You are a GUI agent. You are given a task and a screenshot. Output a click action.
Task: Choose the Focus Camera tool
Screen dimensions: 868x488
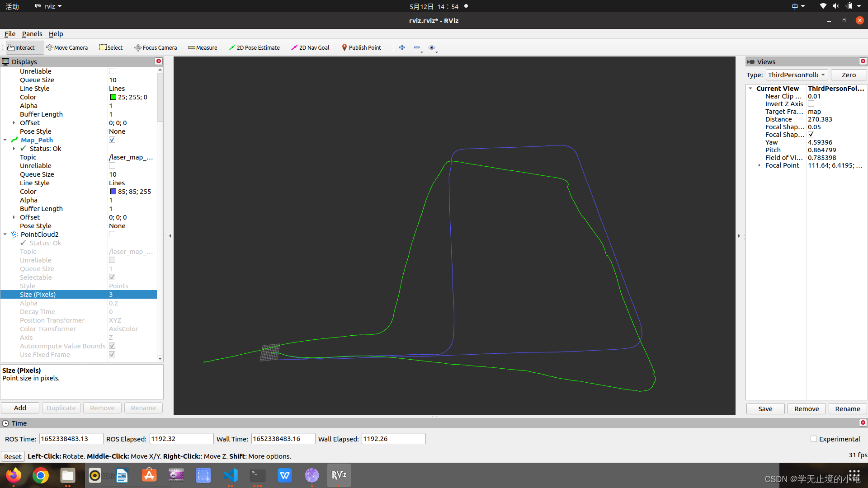(x=156, y=47)
